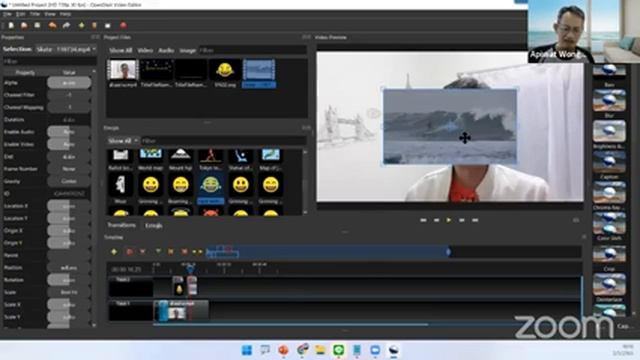Click the Undo toolbar icon
The height and width of the screenshot is (360, 640).
click(53, 25)
